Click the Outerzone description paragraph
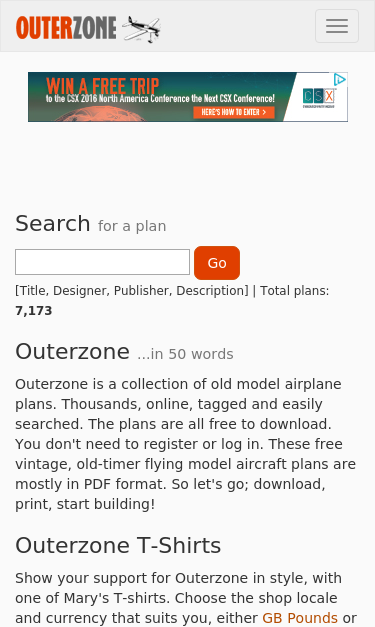The image size is (375, 627). tap(186, 444)
